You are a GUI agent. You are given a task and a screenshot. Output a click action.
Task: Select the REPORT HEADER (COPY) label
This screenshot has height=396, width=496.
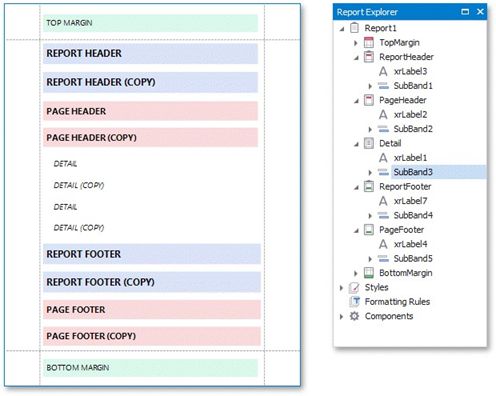coord(150,82)
